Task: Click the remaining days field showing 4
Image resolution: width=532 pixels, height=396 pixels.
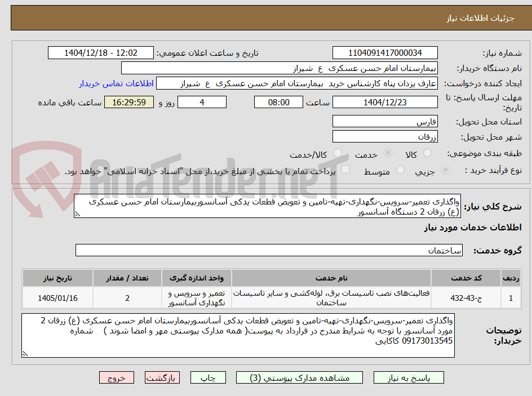Action: click(202, 102)
